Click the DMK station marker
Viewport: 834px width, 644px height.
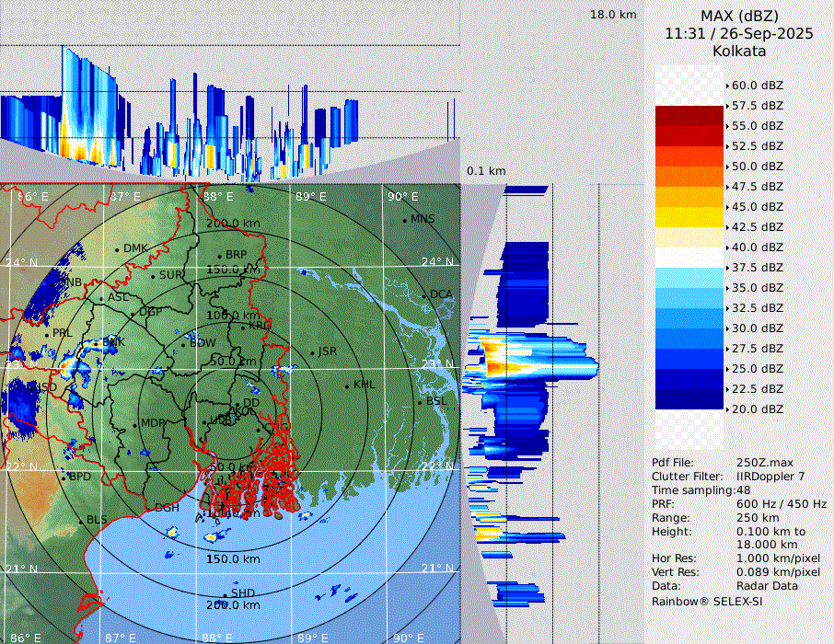(118, 249)
